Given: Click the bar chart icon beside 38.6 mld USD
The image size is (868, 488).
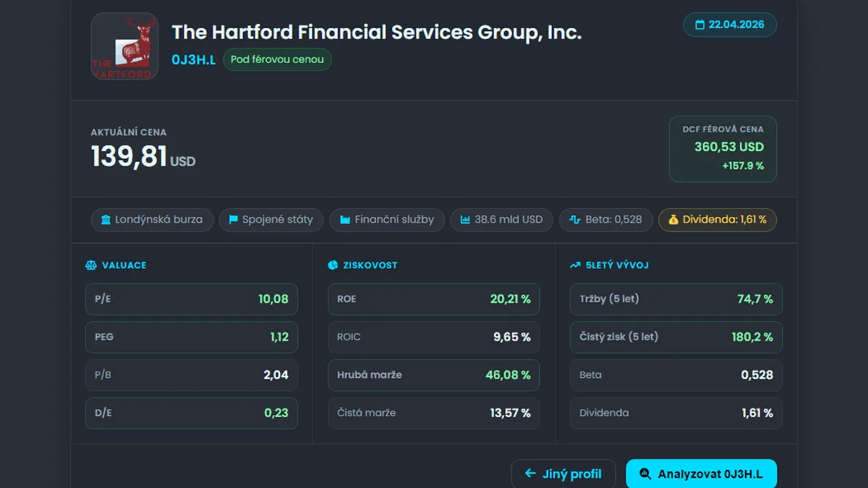Looking at the screenshot, I should pos(465,220).
